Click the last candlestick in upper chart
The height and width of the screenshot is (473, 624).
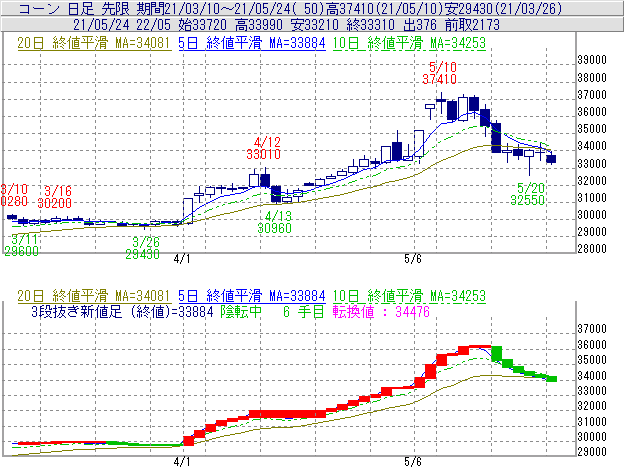point(551,159)
